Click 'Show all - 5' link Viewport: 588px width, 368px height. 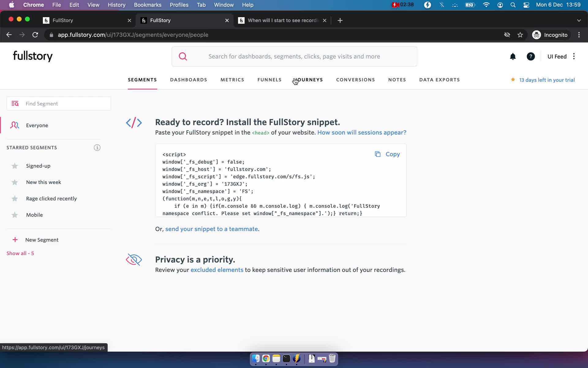pyautogui.click(x=20, y=253)
